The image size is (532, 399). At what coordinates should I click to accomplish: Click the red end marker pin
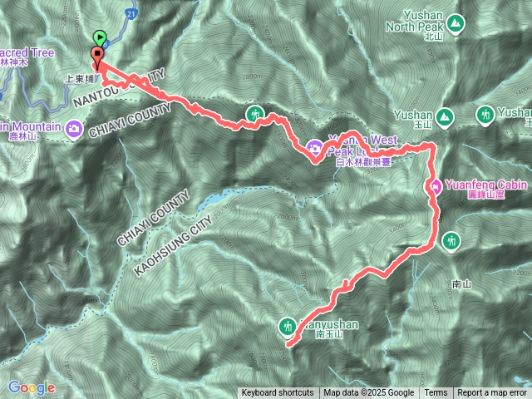(x=97, y=57)
